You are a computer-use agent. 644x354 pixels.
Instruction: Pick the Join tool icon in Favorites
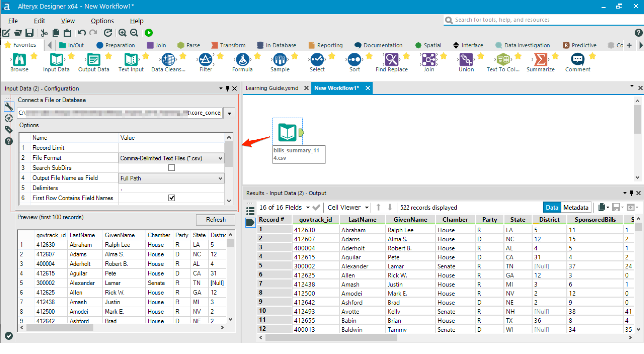pos(429,60)
